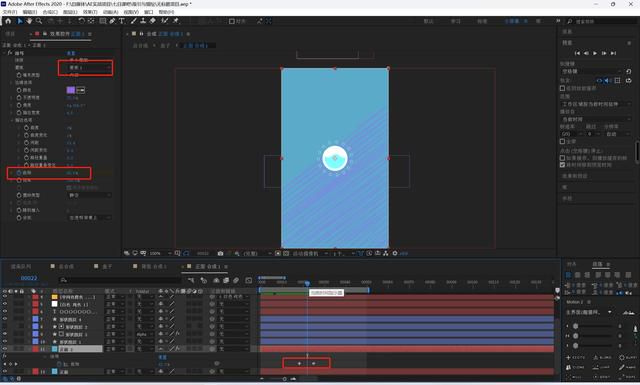
Task: Open the dropdown in the upper red box
Action: (89, 67)
